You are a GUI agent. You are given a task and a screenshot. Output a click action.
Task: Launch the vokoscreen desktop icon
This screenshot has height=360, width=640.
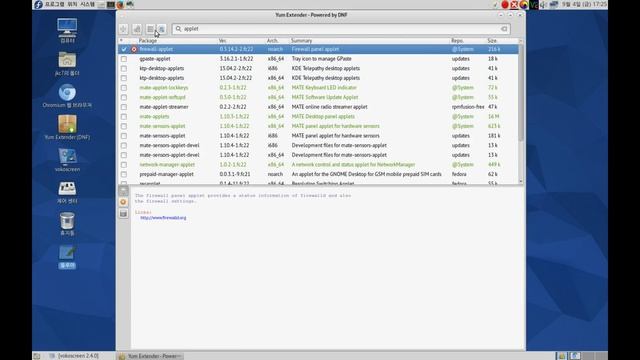(x=67, y=160)
